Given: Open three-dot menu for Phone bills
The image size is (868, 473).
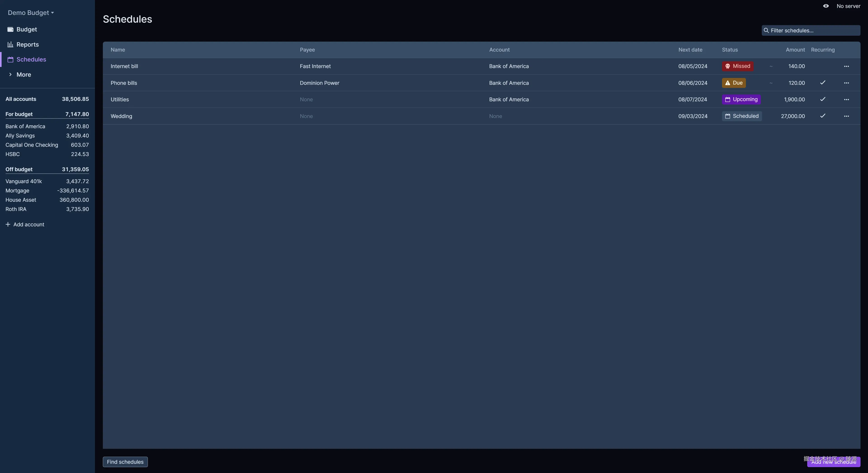Looking at the screenshot, I should coord(846,83).
